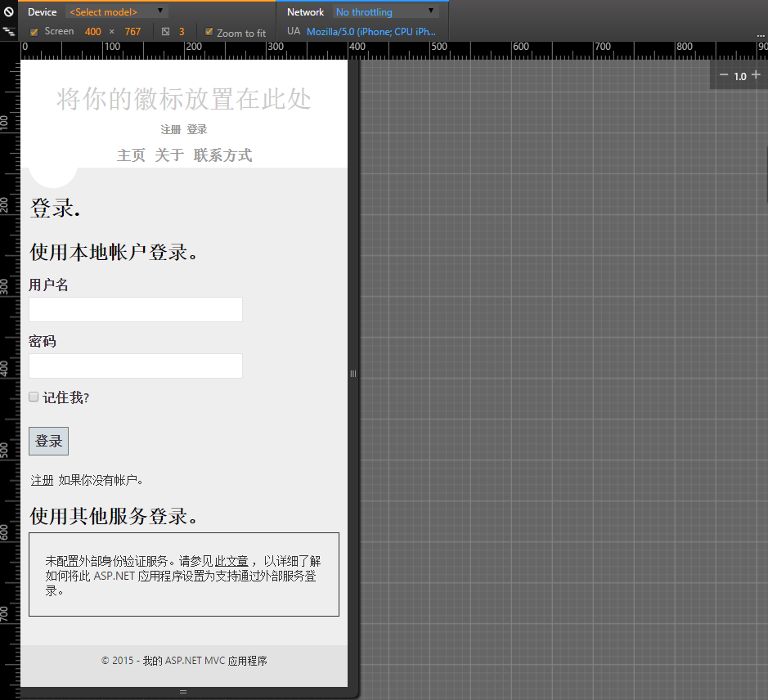Click the 登录 submit button
Viewport: 768px width, 700px height.
click(x=48, y=442)
